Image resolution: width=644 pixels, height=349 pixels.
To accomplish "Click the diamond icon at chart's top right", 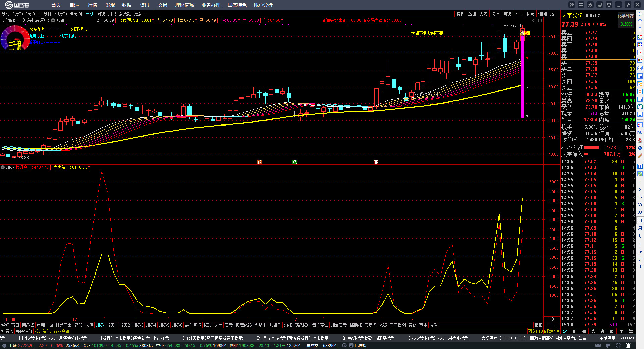I will (x=534, y=20).
